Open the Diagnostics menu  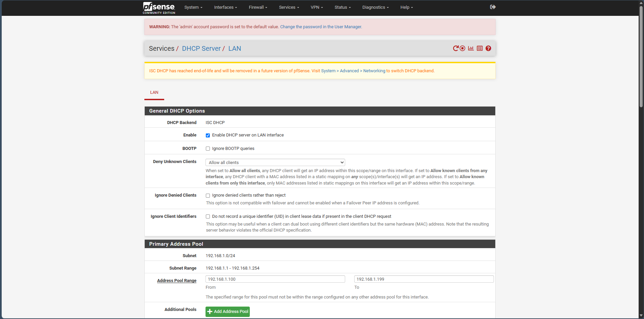(375, 7)
